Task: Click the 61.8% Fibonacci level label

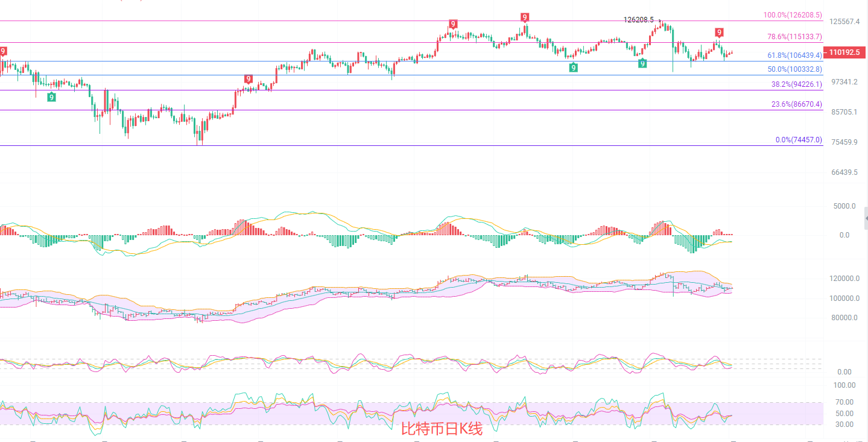Action: coord(794,55)
